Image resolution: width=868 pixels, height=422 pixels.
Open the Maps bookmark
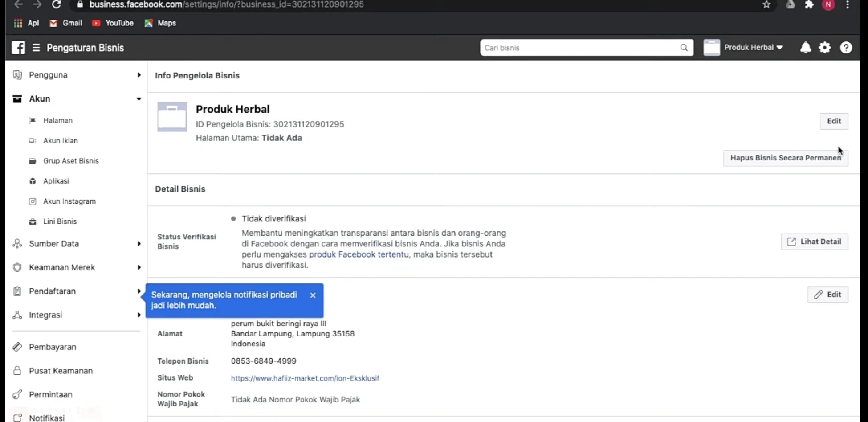click(160, 23)
